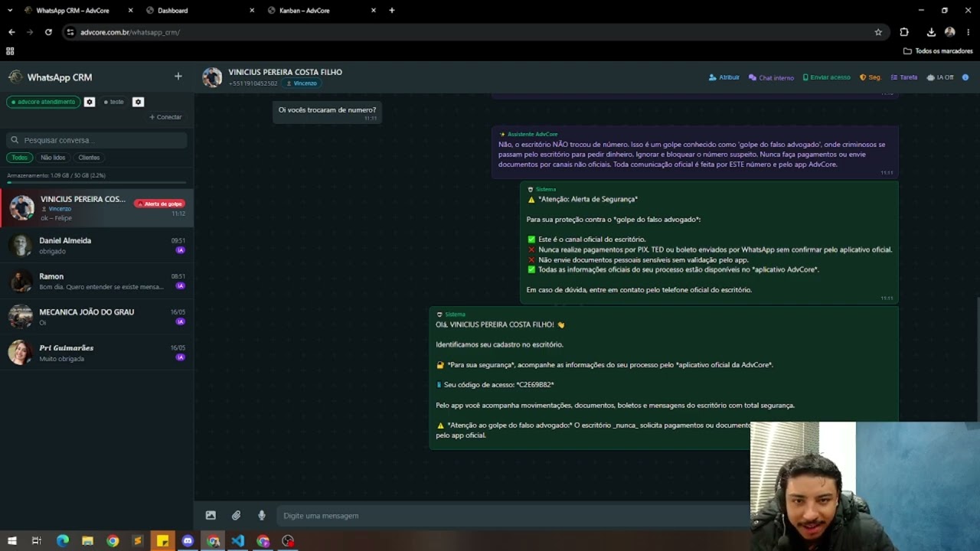Image resolution: width=980 pixels, height=551 pixels.
Task: Toggle the IA Off switch
Action: coord(940,77)
